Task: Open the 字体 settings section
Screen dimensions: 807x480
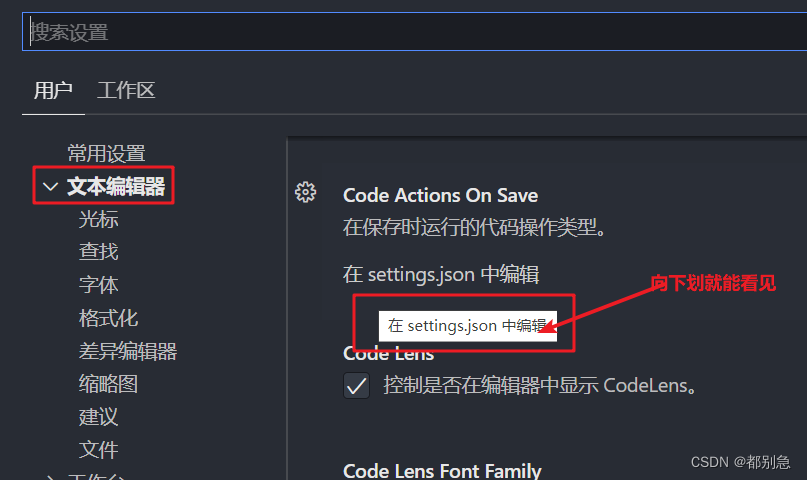Action: click(x=99, y=285)
